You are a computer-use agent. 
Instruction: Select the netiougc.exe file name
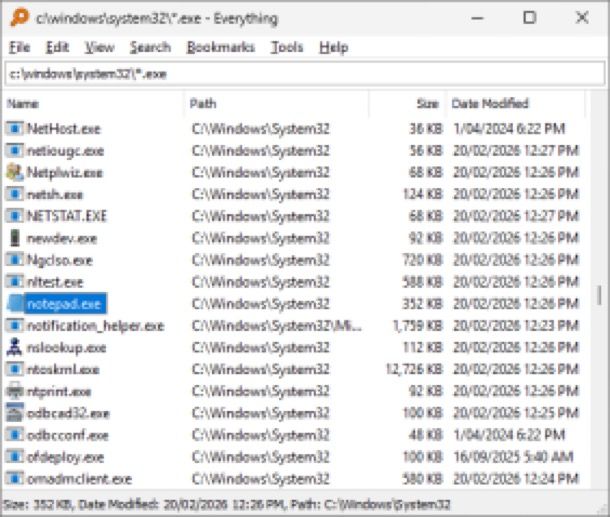pyautogui.click(x=65, y=151)
